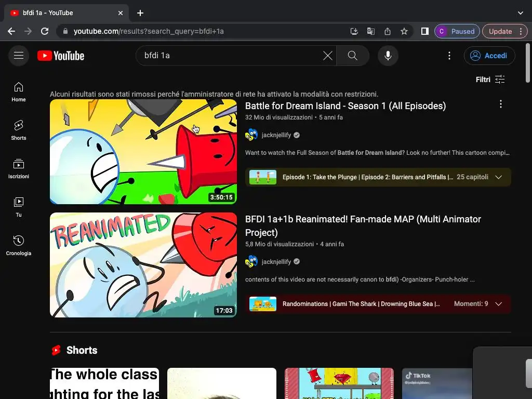Click jacknjellify avatar under Reanimated video

(251, 262)
